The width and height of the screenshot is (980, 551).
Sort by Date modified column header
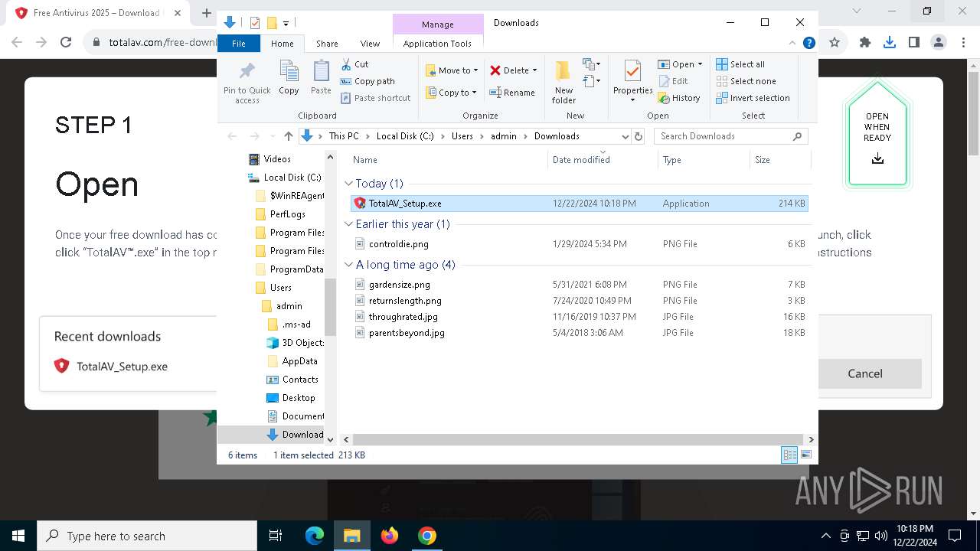(x=603, y=160)
